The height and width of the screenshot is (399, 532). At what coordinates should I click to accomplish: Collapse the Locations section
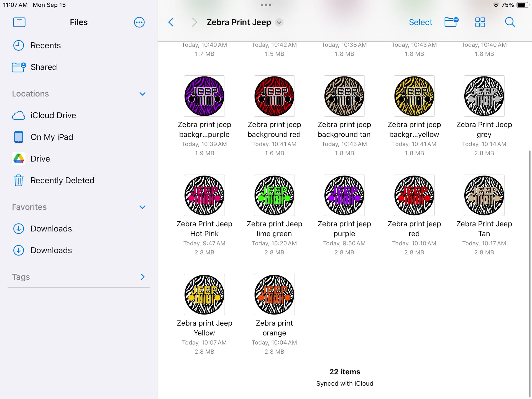(142, 94)
